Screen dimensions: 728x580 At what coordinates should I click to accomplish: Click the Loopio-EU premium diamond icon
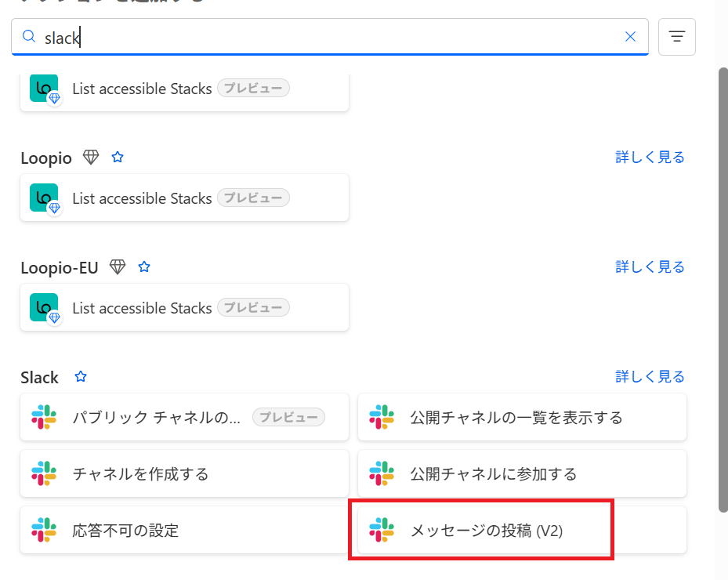(118, 267)
